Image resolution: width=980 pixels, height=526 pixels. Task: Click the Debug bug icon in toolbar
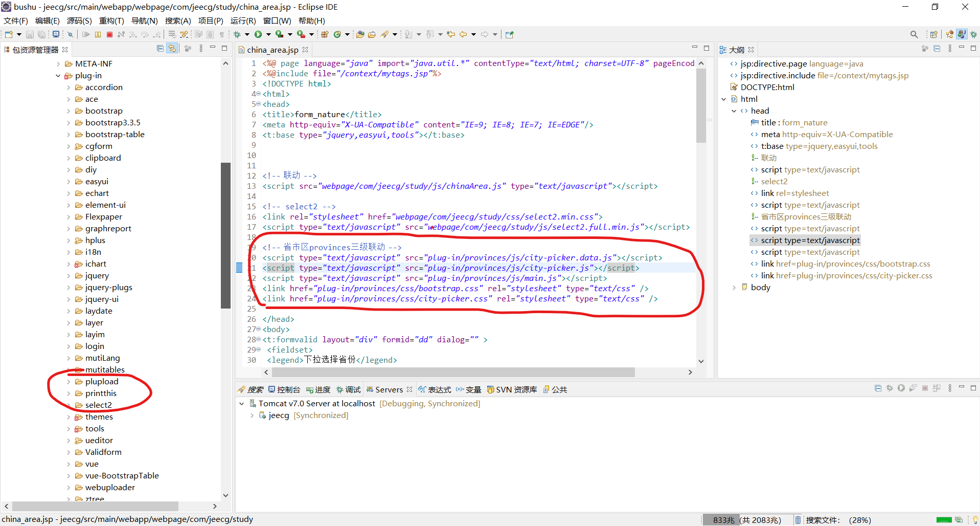click(237, 34)
